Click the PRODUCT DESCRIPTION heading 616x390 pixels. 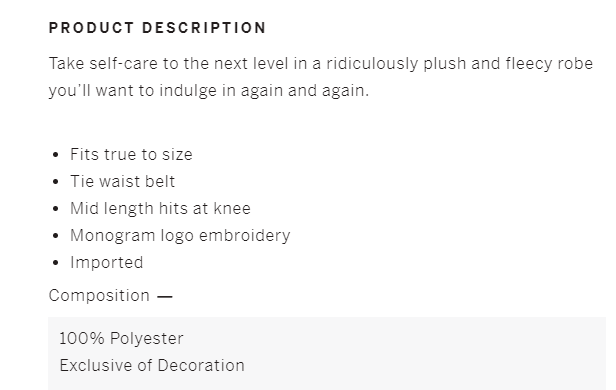[158, 28]
